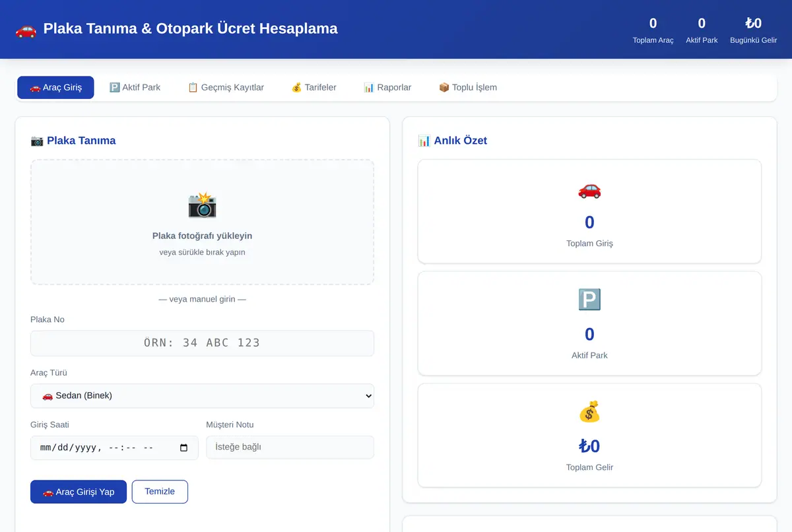The width and height of the screenshot is (792, 532).
Task: Click the Aktif Park label in the header
Action: point(702,40)
